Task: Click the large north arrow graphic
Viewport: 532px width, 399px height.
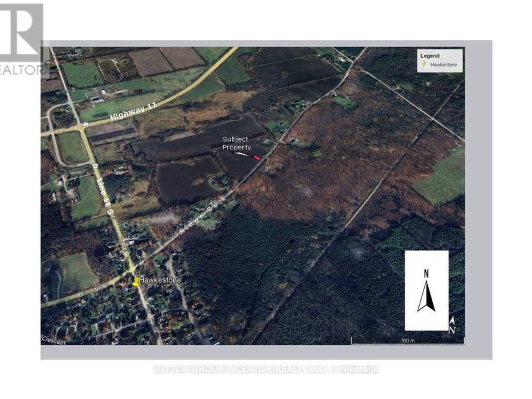Action: coord(427,291)
